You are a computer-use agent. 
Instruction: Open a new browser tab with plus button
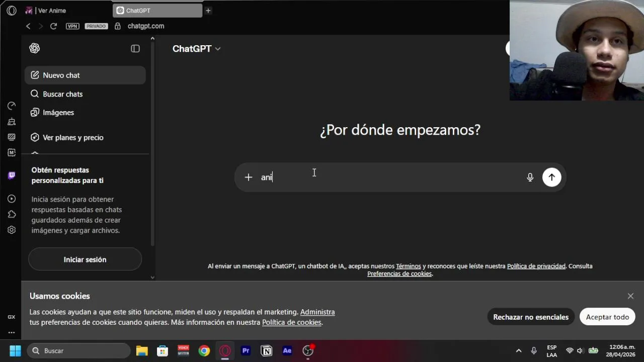click(208, 11)
